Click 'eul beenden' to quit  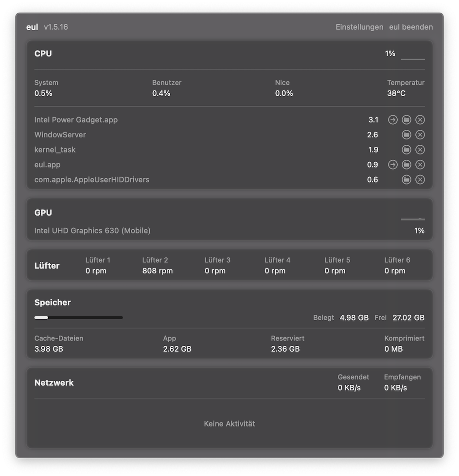[x=411, y=27]
